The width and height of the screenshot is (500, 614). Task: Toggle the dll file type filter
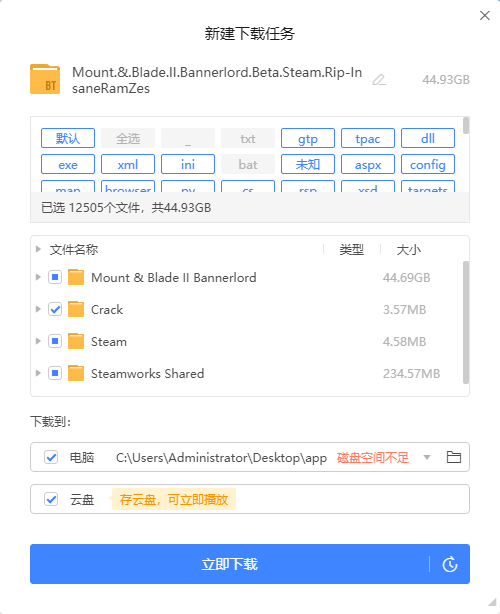click(428, 138)
